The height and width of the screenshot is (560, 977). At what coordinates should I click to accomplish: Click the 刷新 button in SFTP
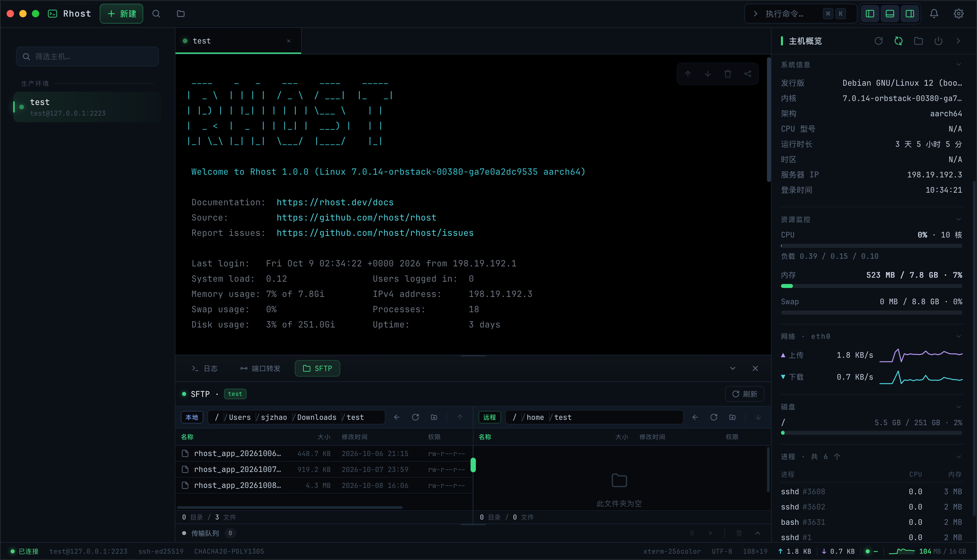[x=745, y=394]
